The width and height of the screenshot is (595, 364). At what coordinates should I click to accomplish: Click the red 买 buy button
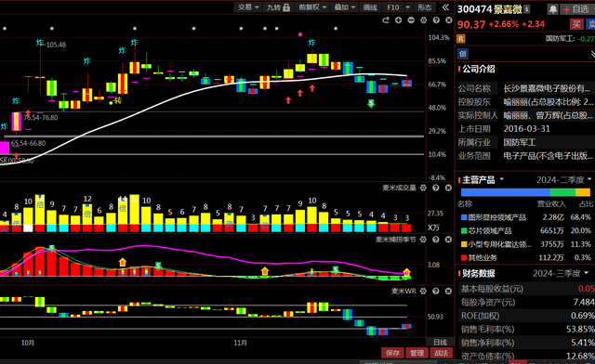coord(576,24)
